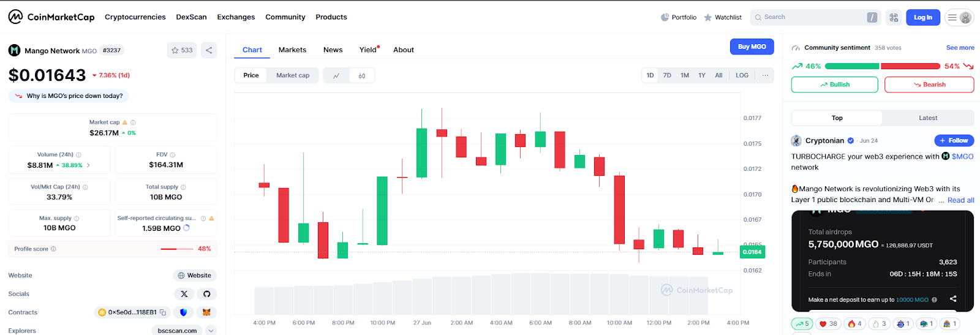Image resolution: width=980 pixels, height=335 pixels.
Task: Click the Profile score progress bar
Action: [177, 249]
